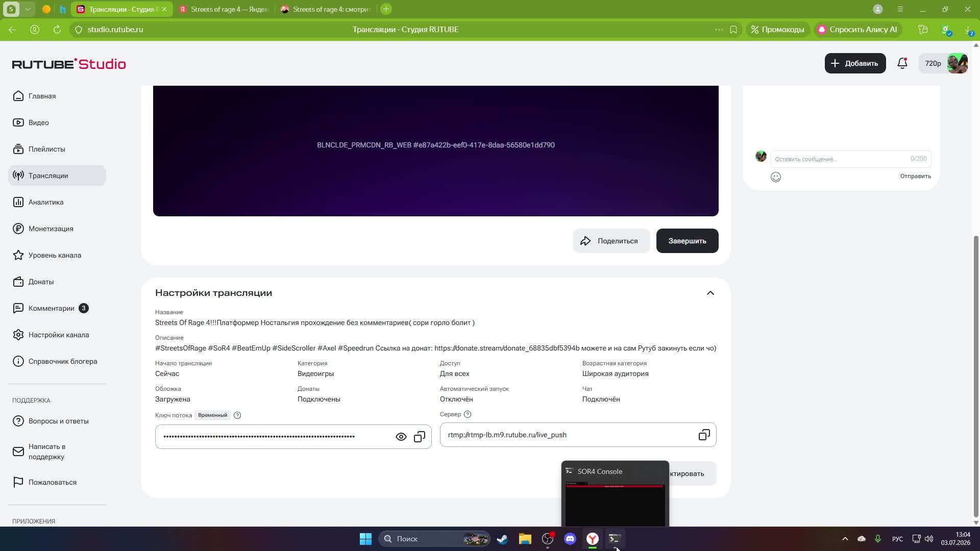The height and width of the screenshot is (551, 980).
Task: Click Спросить Алису AI button
Action: coord(857,30)
